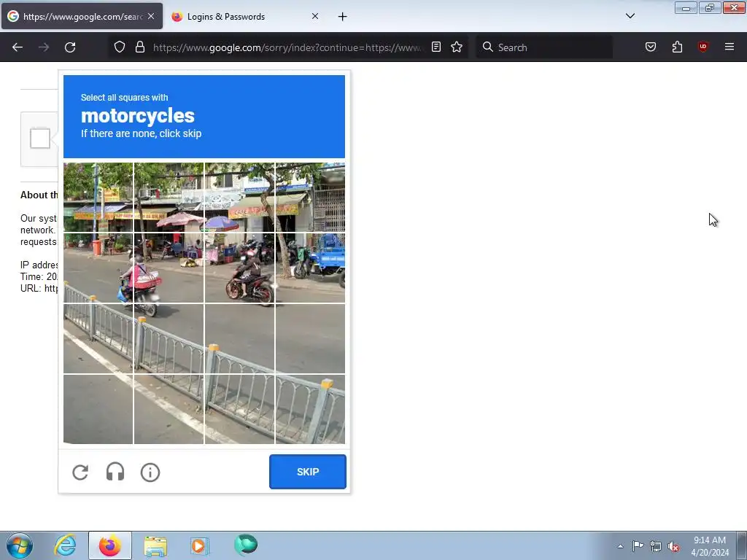
Task: Bookmark this page with star
Action: (457, 47)
